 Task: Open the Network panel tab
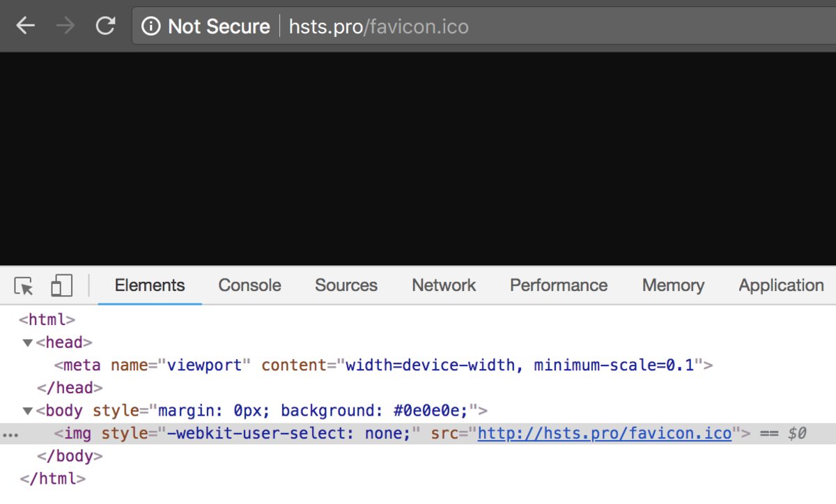point(444,285)
